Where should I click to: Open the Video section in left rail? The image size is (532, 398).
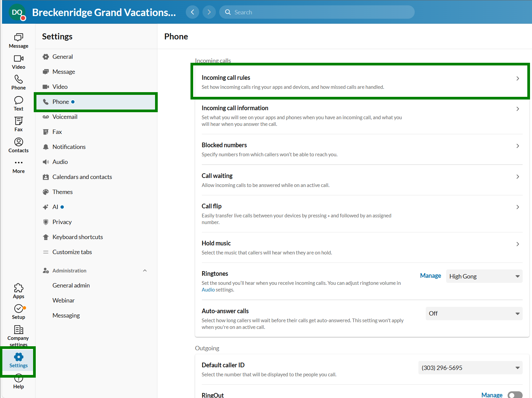[x=18, y=62]
